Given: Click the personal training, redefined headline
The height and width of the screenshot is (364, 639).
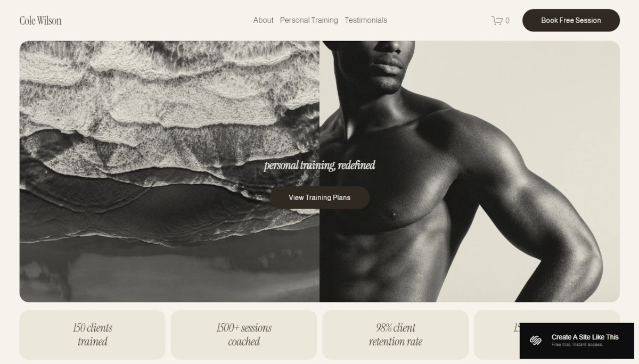Looking at the screenshot, I should [x=319, y=165].
